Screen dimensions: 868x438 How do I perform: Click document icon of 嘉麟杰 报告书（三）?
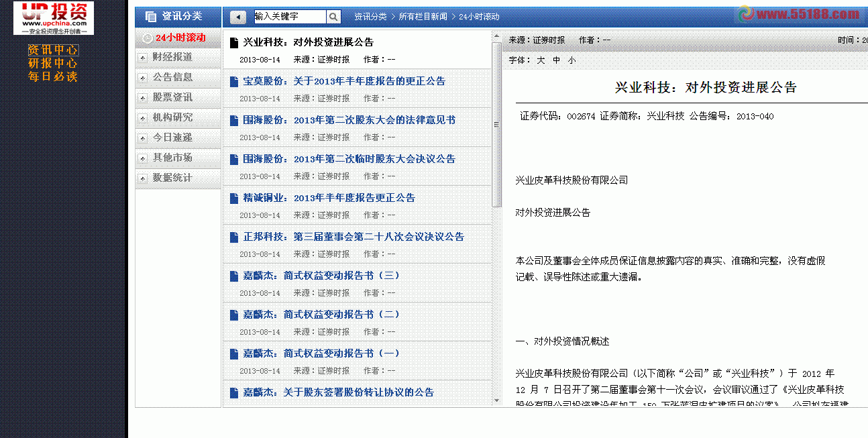[234, 276]
